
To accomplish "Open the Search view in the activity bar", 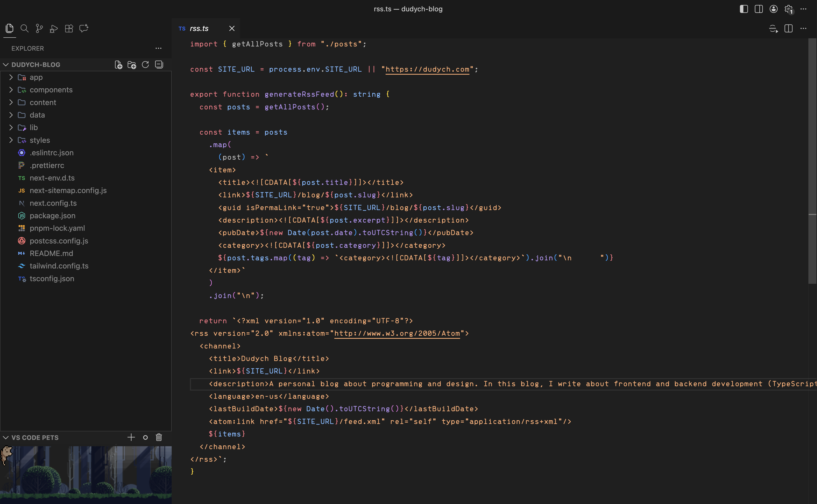I will 24,28.
